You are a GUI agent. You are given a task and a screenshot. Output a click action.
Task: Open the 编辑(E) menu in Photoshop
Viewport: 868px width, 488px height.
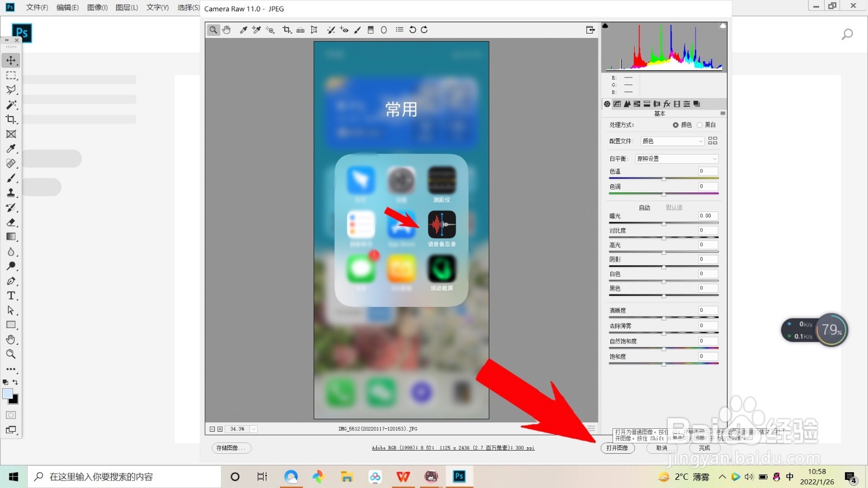[67, 8]
